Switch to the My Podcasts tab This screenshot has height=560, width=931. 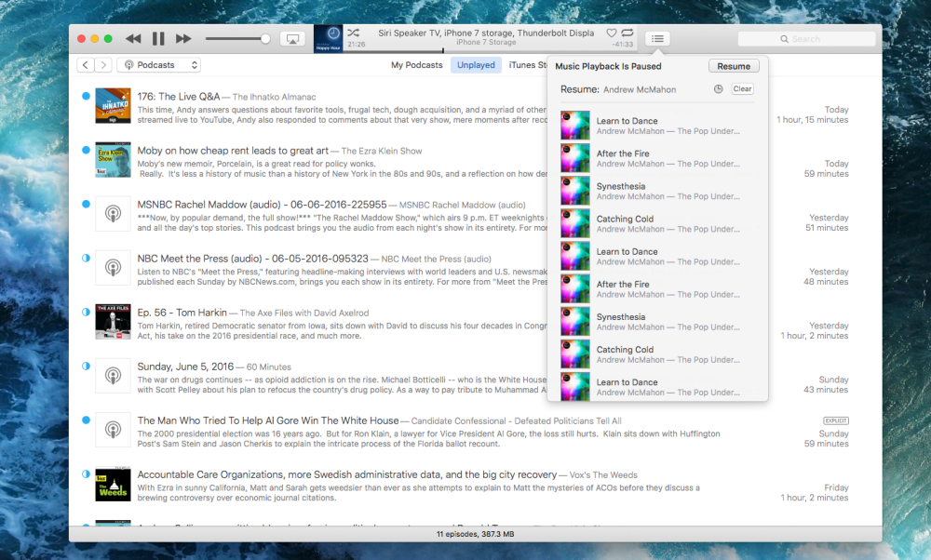(416, 65)
